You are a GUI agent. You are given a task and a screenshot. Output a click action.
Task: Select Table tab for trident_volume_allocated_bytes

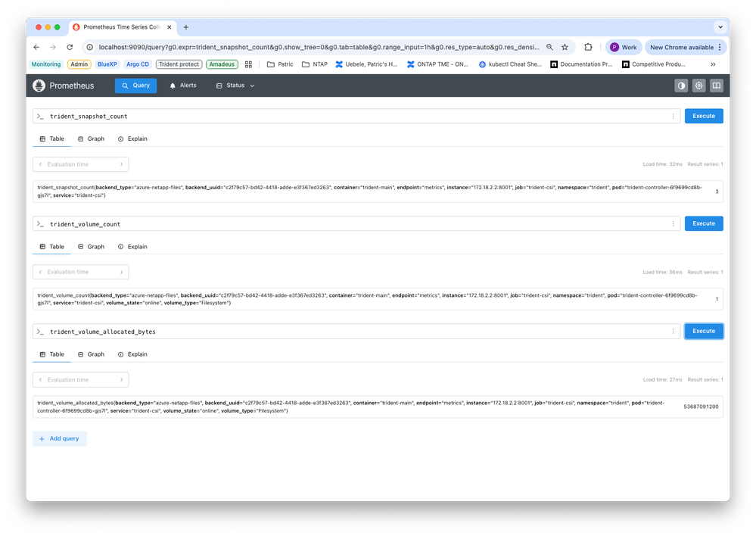51,354
